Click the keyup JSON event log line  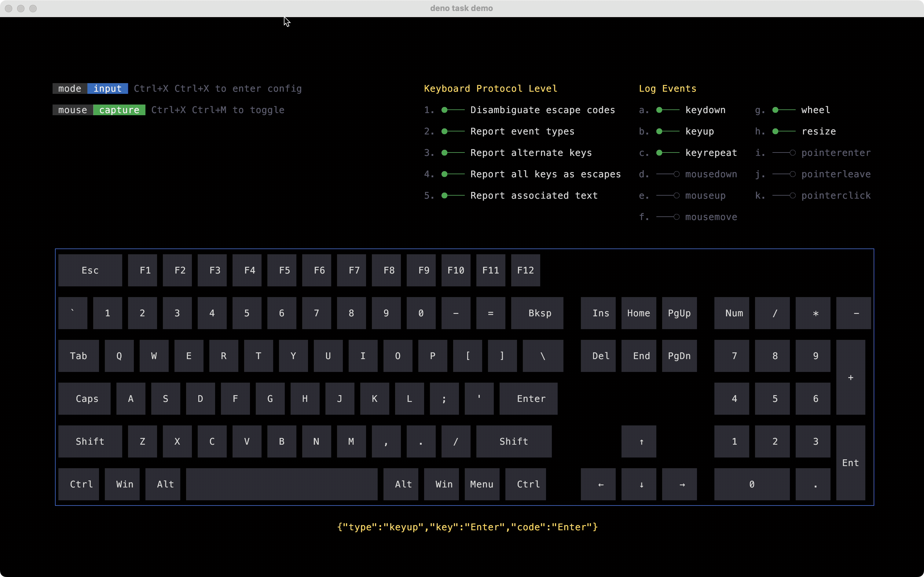[467, 527]
